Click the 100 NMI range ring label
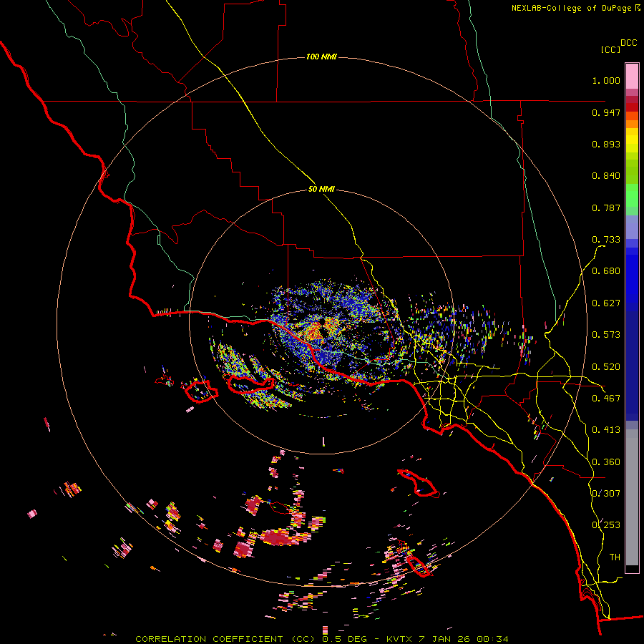The width and height of the screenshot is (644, 644). click(321, 57)
